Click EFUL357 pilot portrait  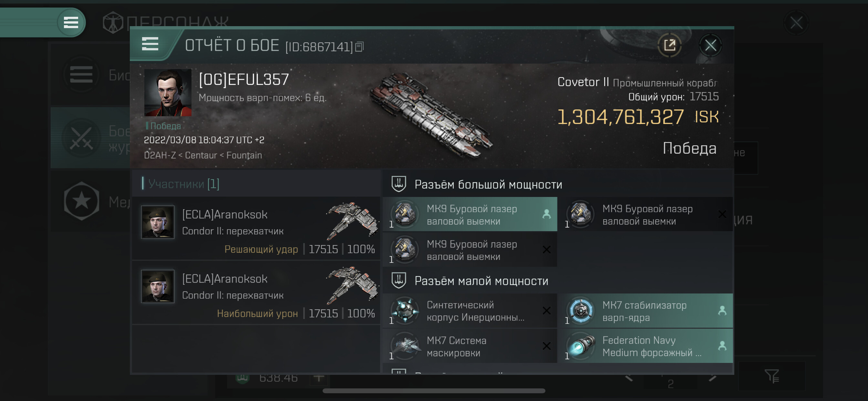tap(168, 93)
